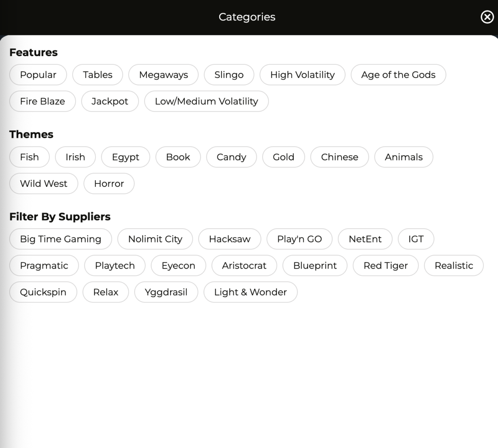Select the Jackpot feature filter
The width and height of the screenshot is (498, 448).
click(x=110, y=101)
